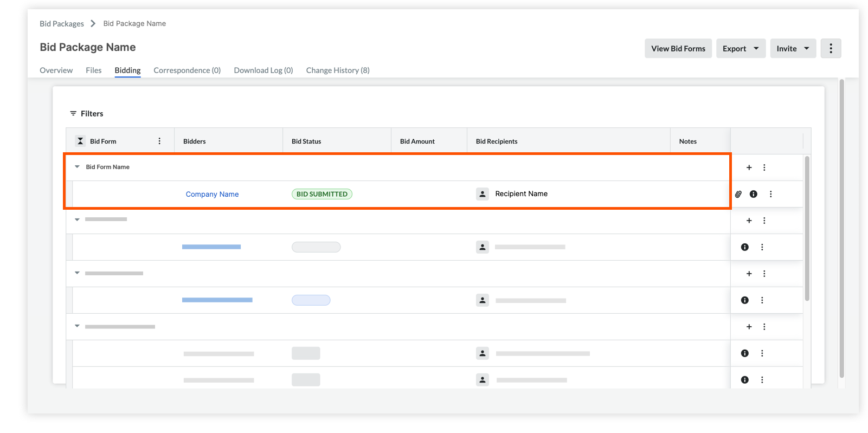Click the recipient person icon in second group's bidder row
Image resolution: width=868 pixels, height=433 pixels.
pyautogui.click(x=483, y=247)
